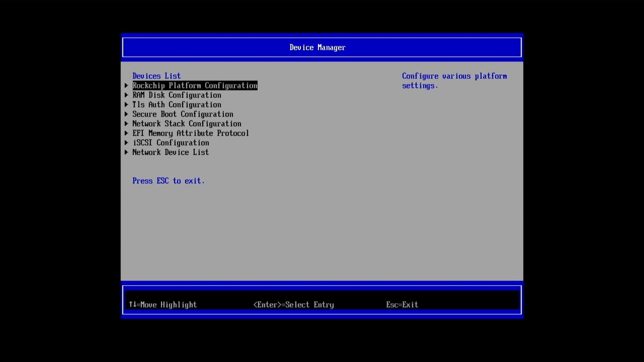Screen dimensions: 644x362
Task: Select RAM Disk Configuration entry
Action: tap(177, 95)
